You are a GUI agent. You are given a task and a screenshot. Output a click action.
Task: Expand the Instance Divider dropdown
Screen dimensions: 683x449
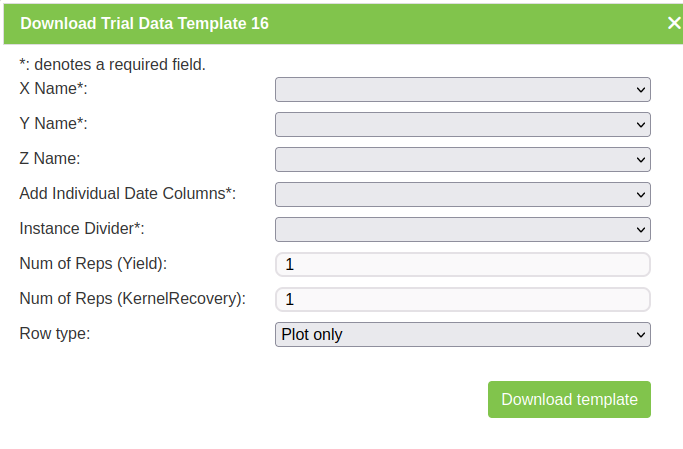click(462, 230)
